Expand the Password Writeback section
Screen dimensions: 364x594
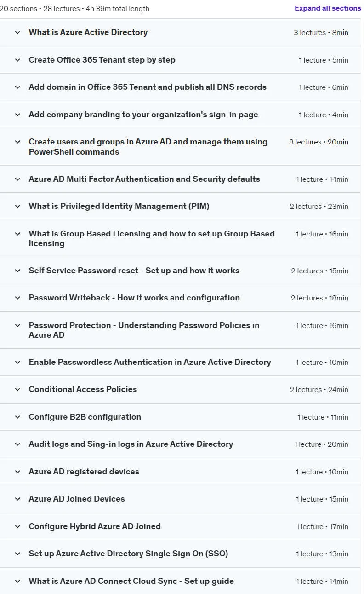point(180,298)
